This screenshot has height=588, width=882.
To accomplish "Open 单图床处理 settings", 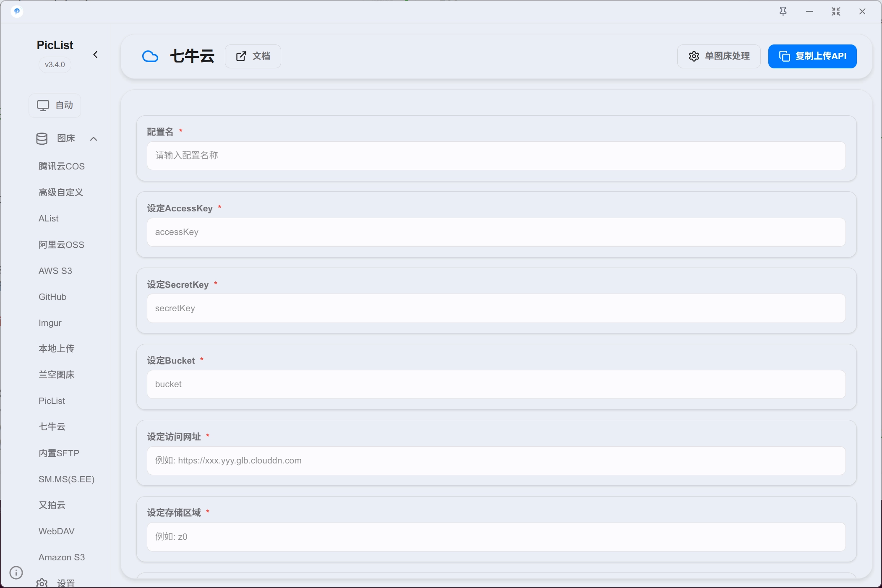I will (x=719, y=56).
